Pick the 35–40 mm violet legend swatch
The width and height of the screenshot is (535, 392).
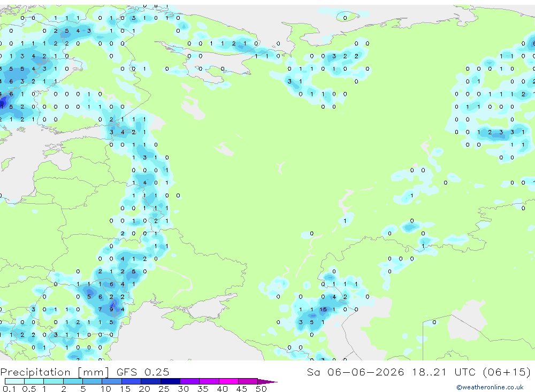209,381
